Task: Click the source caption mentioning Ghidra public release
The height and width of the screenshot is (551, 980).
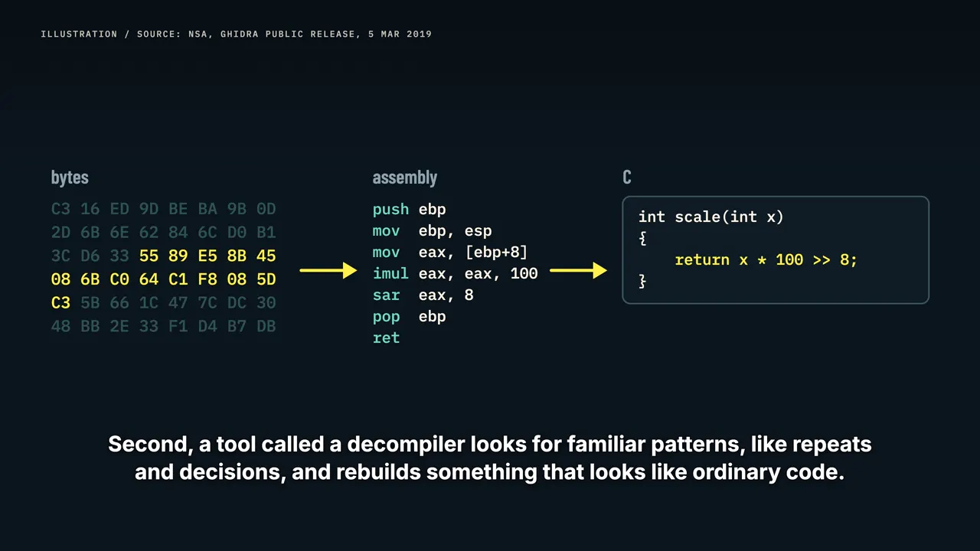Action: tap(236, 34)
